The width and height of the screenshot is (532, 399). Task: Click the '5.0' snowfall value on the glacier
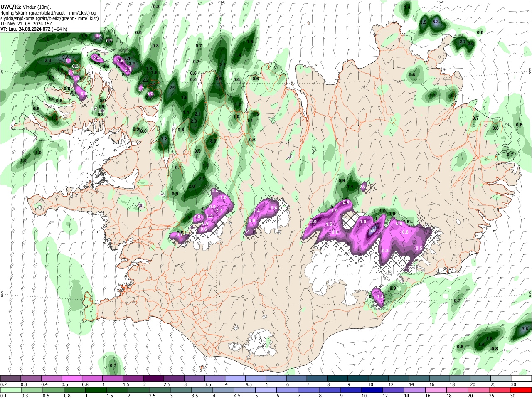click(x=373, y=229)
